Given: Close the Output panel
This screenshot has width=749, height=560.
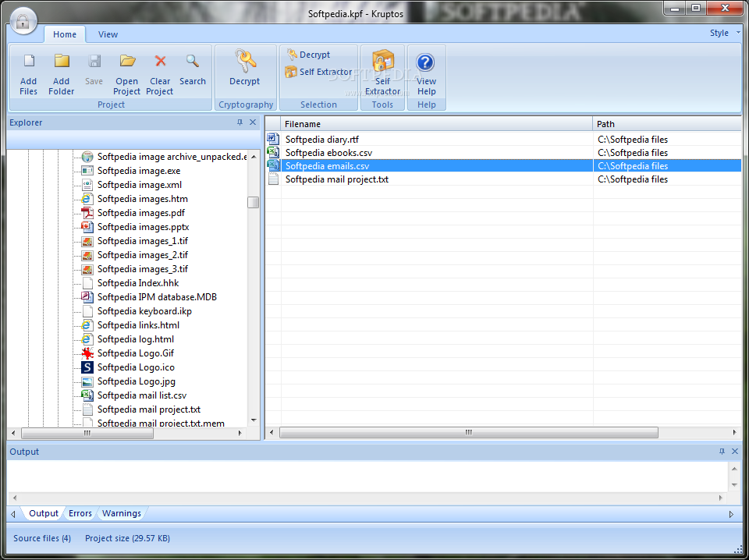Looking at the screenshot, I should 735,451.
